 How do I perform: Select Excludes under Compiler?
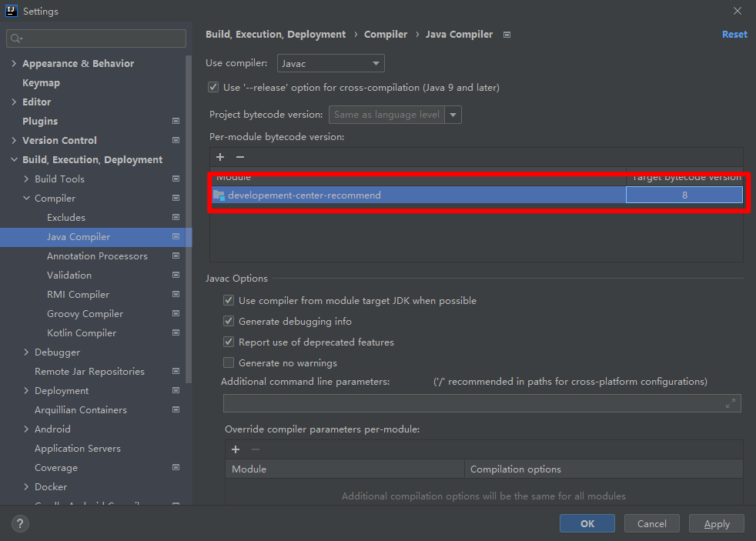[66, 217]
